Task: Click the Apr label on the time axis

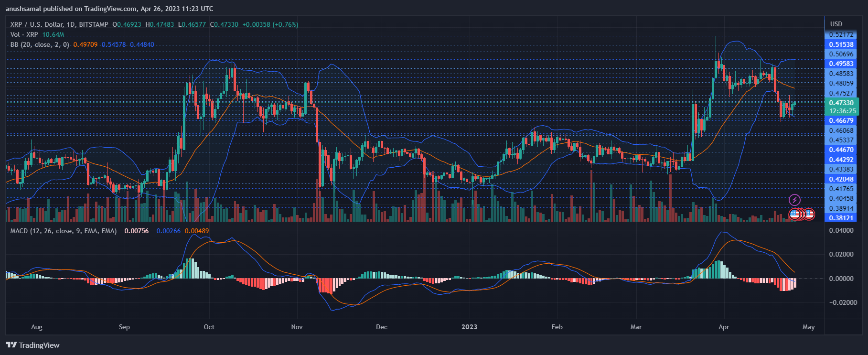Action: pos(724,327)
